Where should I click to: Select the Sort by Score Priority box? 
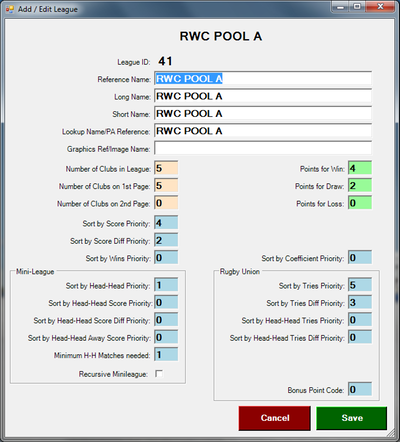166,223
